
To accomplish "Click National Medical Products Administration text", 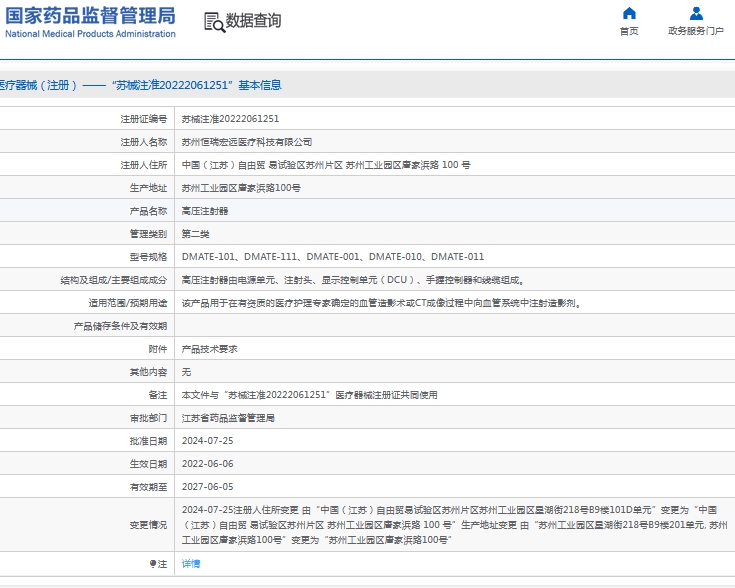I will tap(90, 34).
